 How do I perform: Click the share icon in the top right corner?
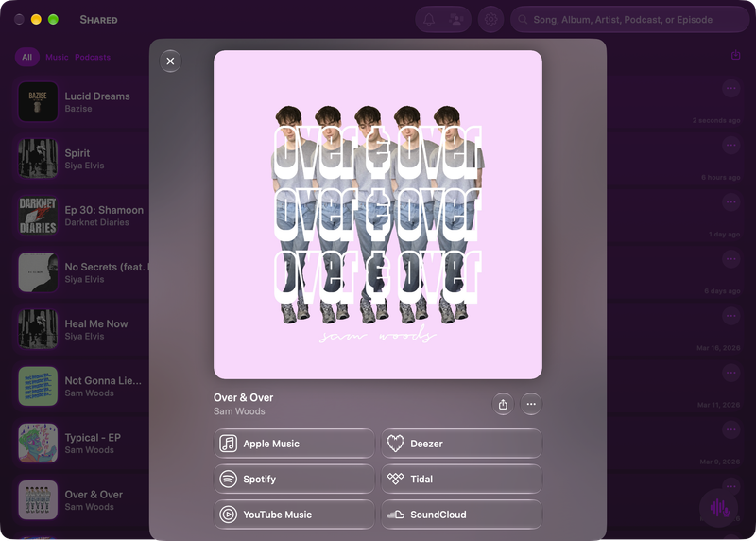(736, 55)
